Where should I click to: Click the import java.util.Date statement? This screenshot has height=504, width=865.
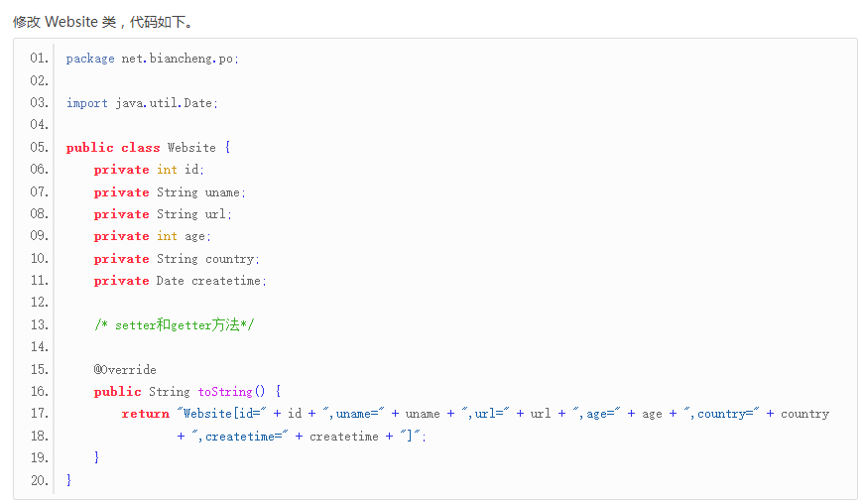click(x=141, y=103)
